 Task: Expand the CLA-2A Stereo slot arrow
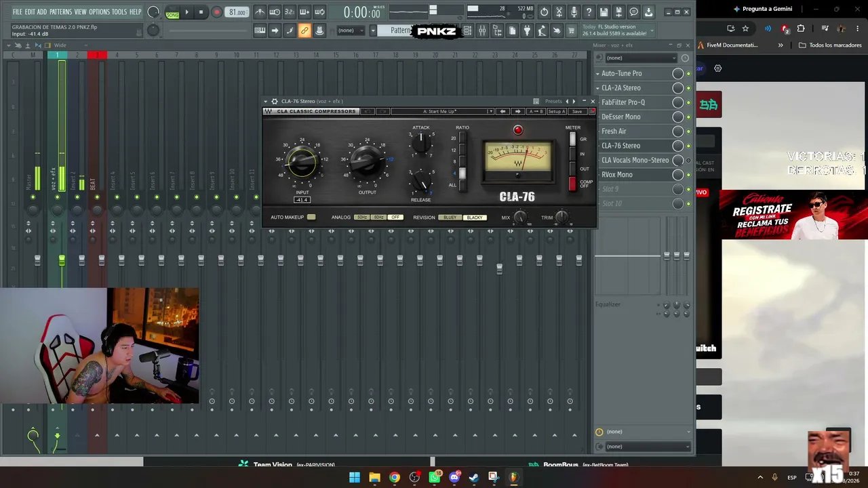pos(598,88)
